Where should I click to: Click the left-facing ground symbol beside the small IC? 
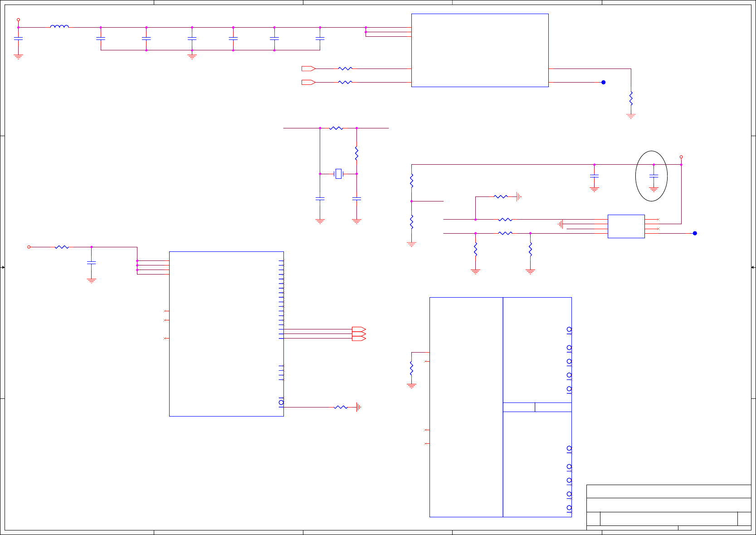click(561, 224)
